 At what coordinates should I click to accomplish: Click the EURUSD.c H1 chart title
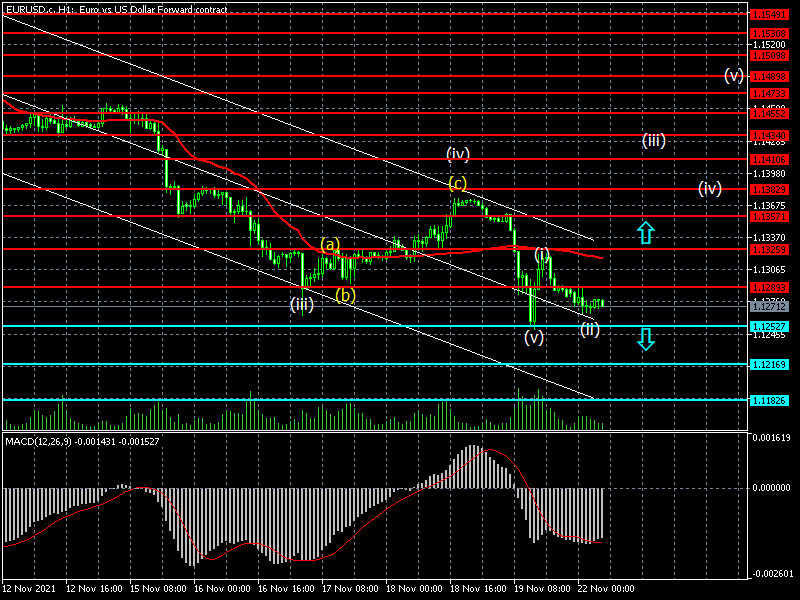(115, 8)
